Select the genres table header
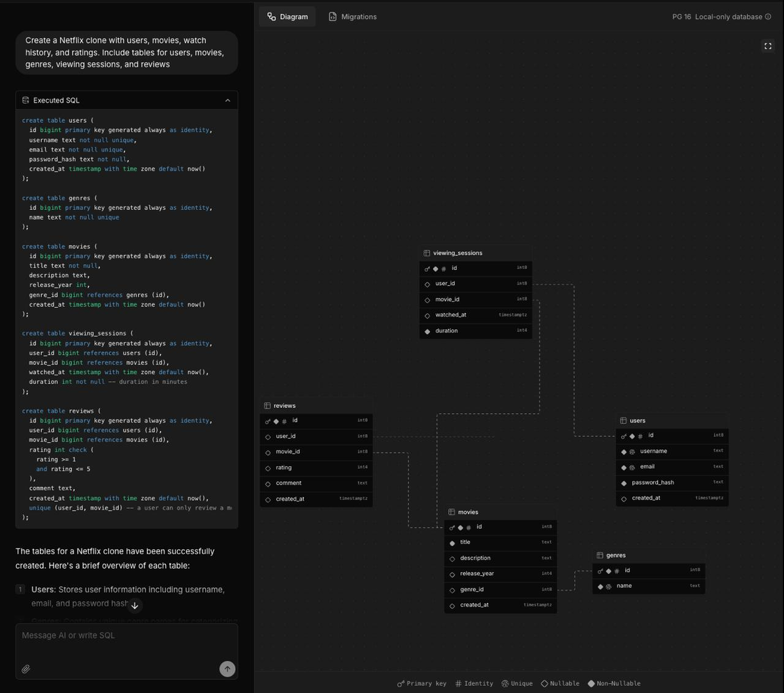This screenshot has height=693, width=784. (x=649, y=555)
